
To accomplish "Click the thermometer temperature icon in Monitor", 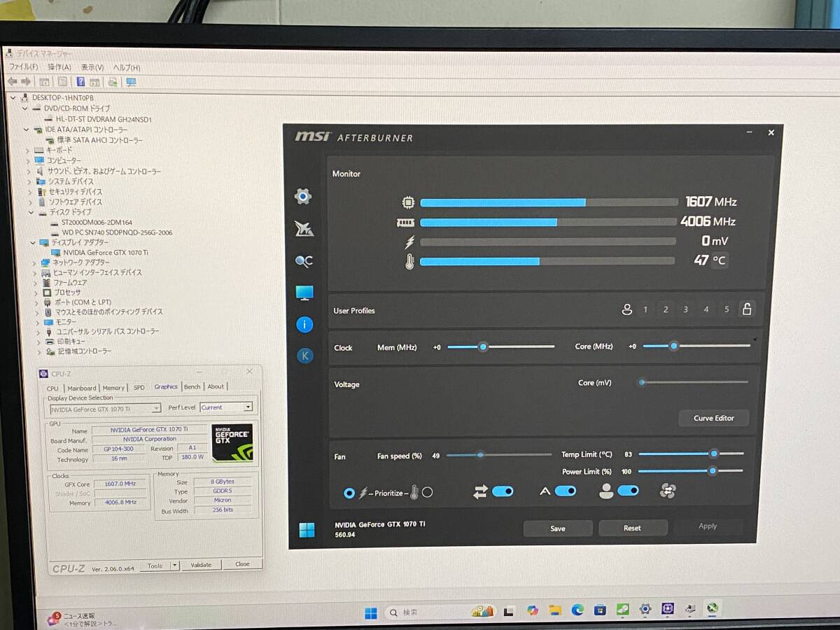I will [409, 262].
